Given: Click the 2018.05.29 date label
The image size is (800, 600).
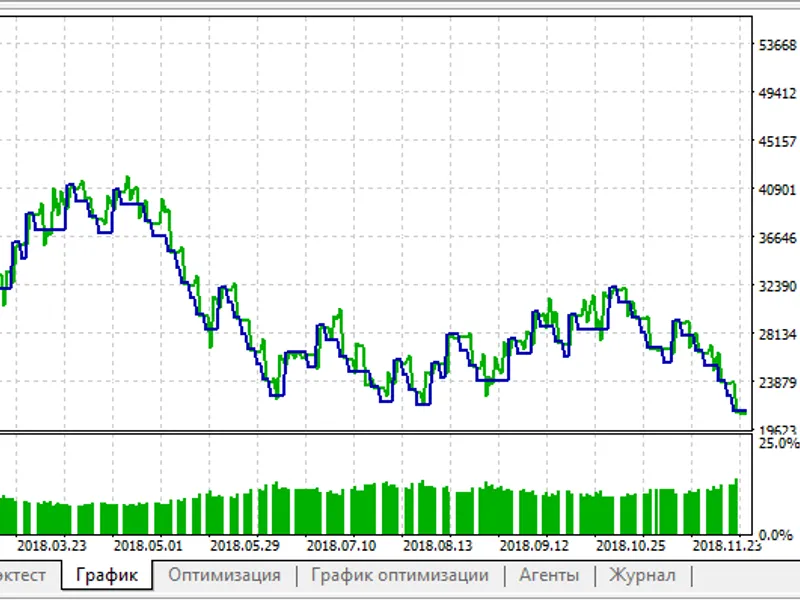Looking at the screenshot, I should tap(244, 546).
